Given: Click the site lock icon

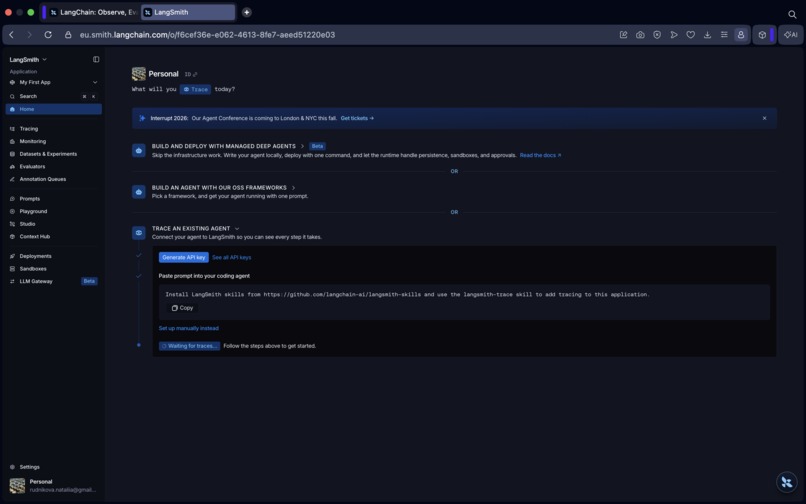Looking at the screenshot, I should [x=68, y=35].
